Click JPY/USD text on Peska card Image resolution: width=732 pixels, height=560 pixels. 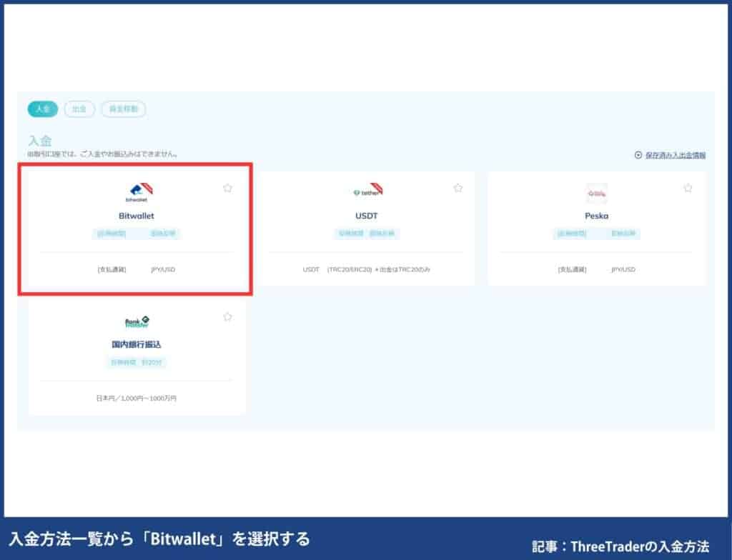click(x=623, y=270)
